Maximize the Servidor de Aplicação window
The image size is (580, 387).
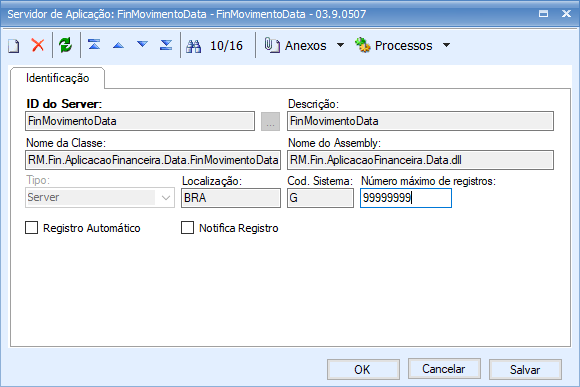(543, 14)
